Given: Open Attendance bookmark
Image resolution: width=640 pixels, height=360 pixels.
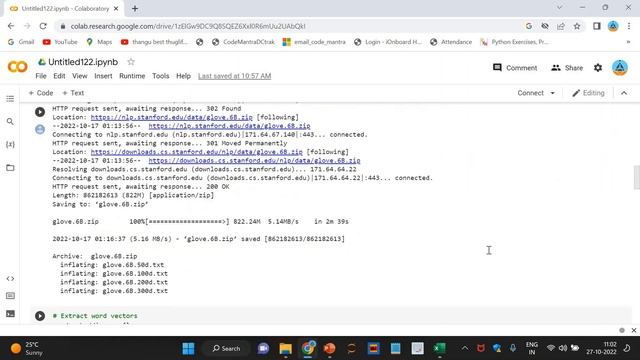Looking at the screenshot, I should 451,42.
